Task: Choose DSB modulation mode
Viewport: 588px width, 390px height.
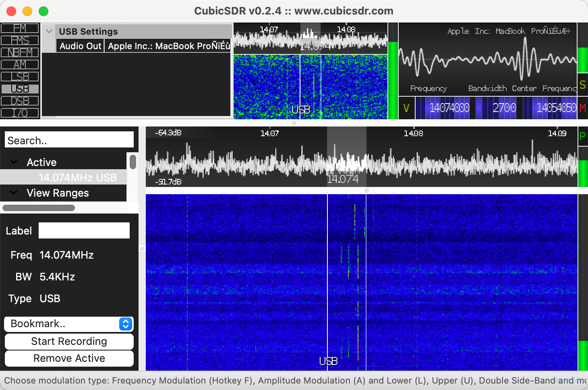Action: [20, 101]
